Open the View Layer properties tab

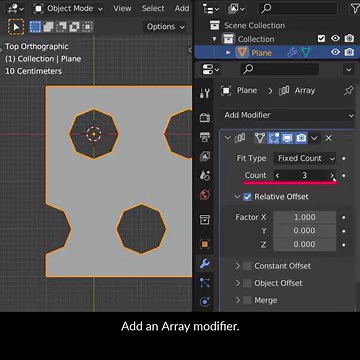[205, 156]
